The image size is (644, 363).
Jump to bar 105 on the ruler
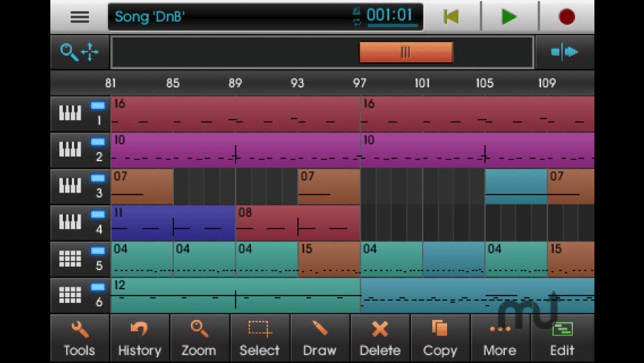pos(485,84)
